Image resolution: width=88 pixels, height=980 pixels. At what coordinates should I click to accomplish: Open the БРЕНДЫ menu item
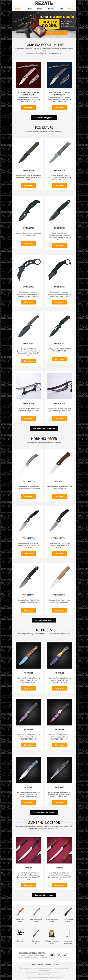18,9
